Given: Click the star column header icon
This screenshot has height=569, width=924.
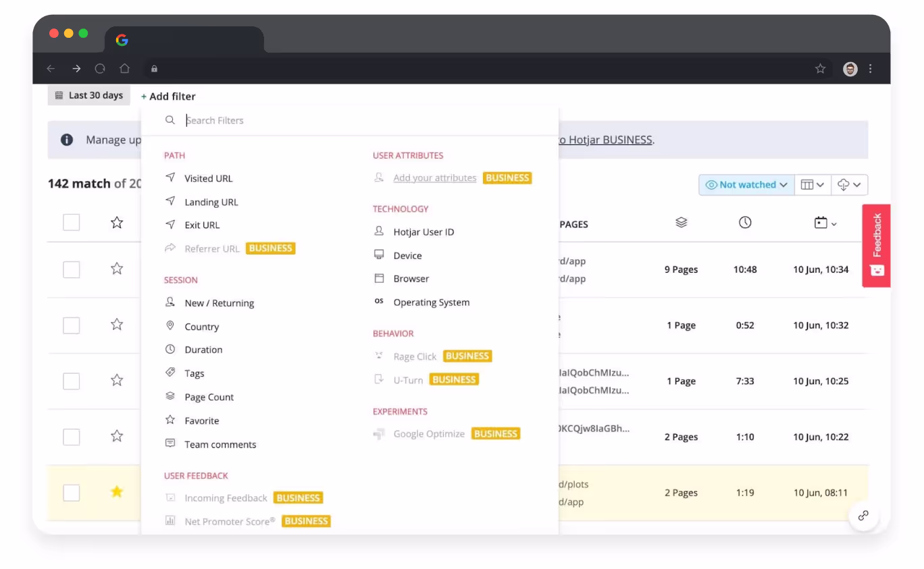Looking at the screenshot, I should tap(117, 223).
